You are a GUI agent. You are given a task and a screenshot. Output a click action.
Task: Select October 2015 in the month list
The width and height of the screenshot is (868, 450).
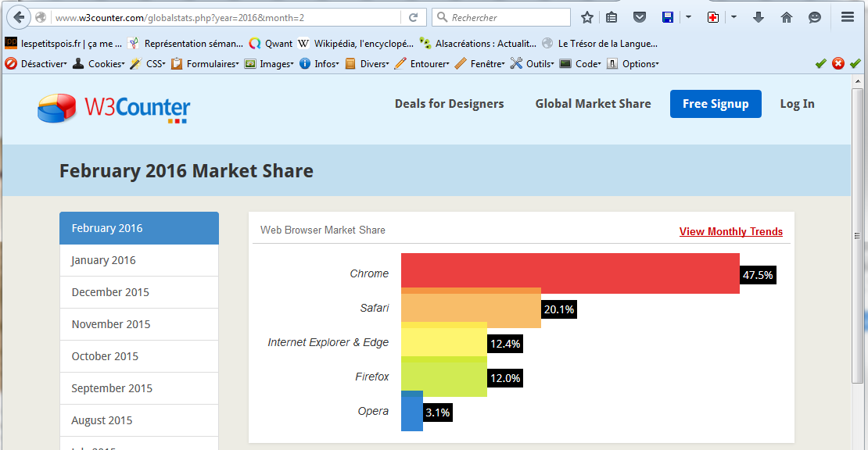tap(105, 356)
